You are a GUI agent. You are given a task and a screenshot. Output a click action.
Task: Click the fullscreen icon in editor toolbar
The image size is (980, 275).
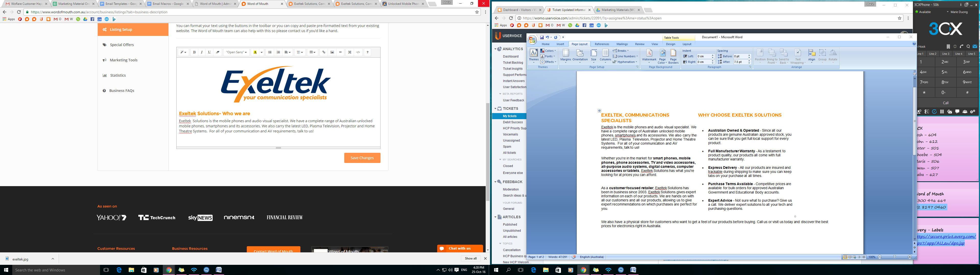(350, 52)
